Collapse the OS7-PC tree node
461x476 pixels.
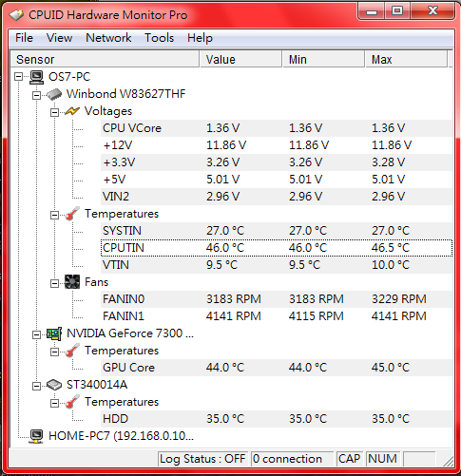(19, 77)
